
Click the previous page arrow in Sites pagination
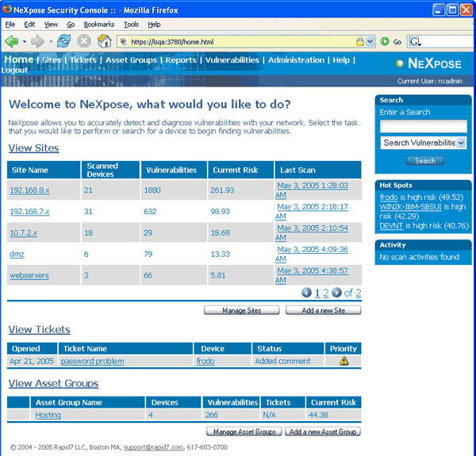[306, 293]
